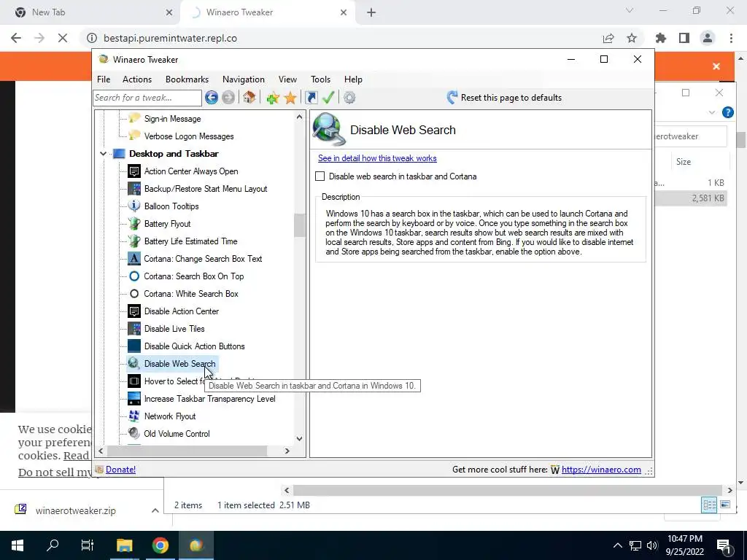Screen dimensions: 747x560
Task: Switch Explorer to details view icon
Action: pos(709,505)
